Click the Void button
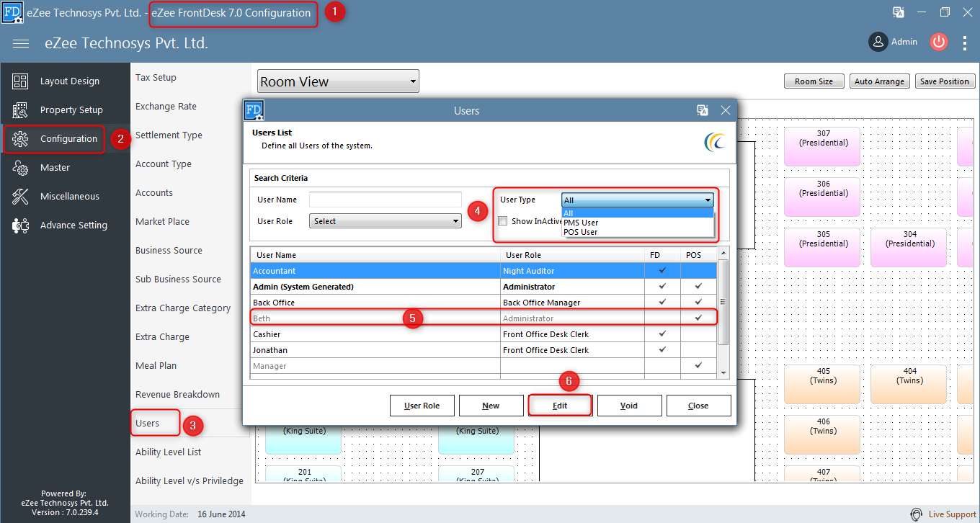Image resolution: width=980 pixels, height=523 pixels. [x=629, y=406]
